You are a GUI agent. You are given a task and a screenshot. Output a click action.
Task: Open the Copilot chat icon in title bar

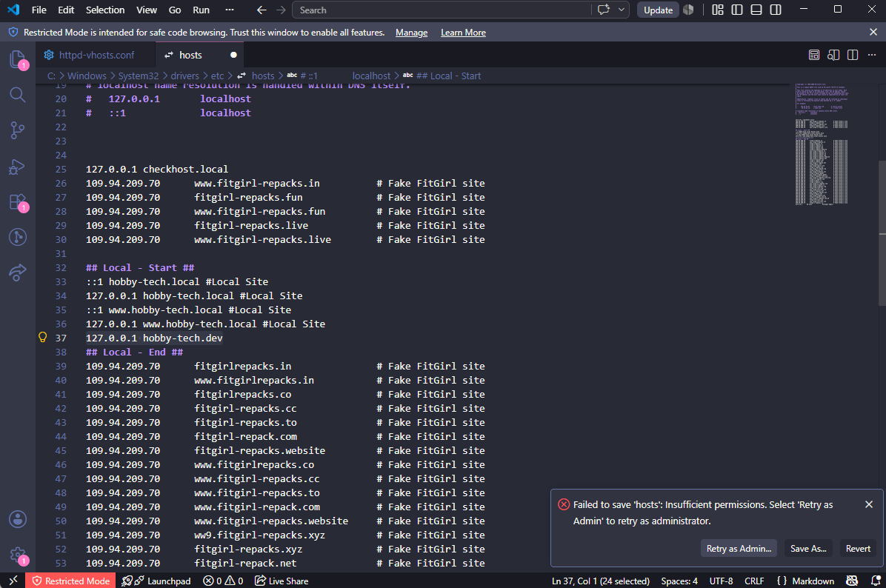tap(604, 10)
